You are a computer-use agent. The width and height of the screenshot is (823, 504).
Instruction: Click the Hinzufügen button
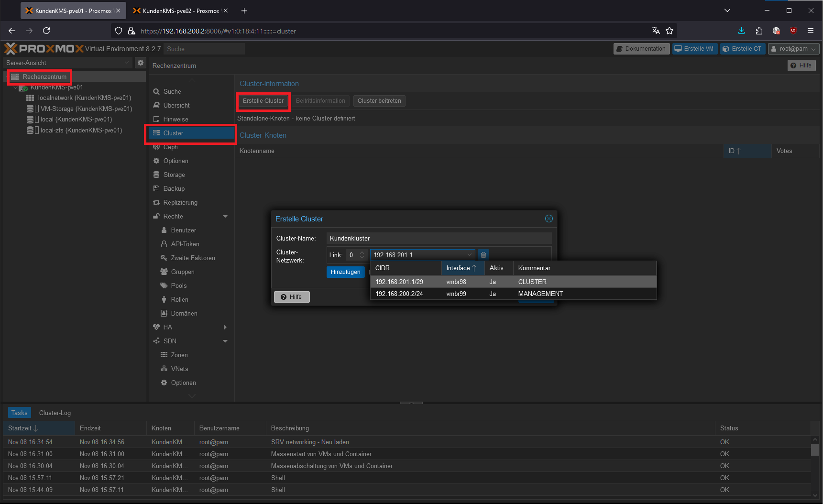[x=345, y=272]
